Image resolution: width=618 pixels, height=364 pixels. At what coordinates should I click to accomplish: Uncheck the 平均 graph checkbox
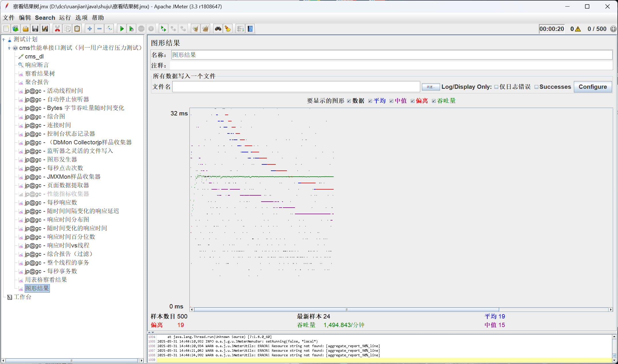point(370,101)
